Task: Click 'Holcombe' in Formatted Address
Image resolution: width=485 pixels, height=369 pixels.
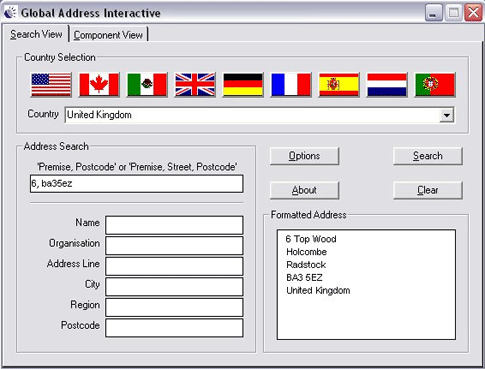Action: click(306, 252)
